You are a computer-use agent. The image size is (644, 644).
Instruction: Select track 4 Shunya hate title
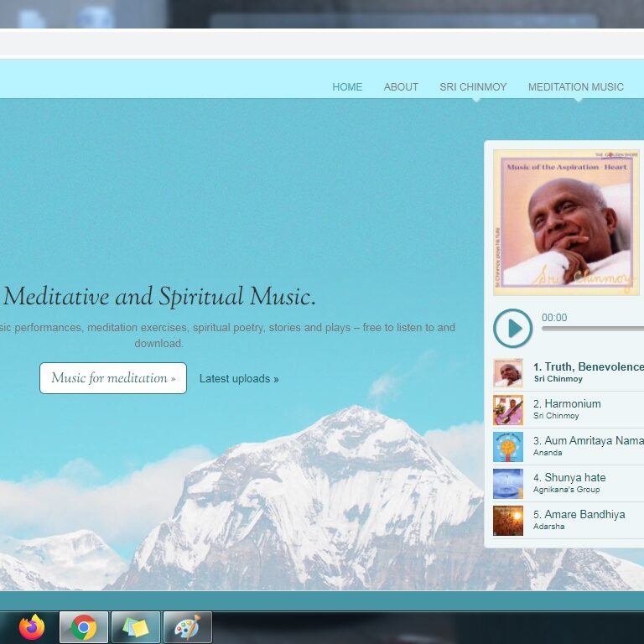(x=574, y=477)
